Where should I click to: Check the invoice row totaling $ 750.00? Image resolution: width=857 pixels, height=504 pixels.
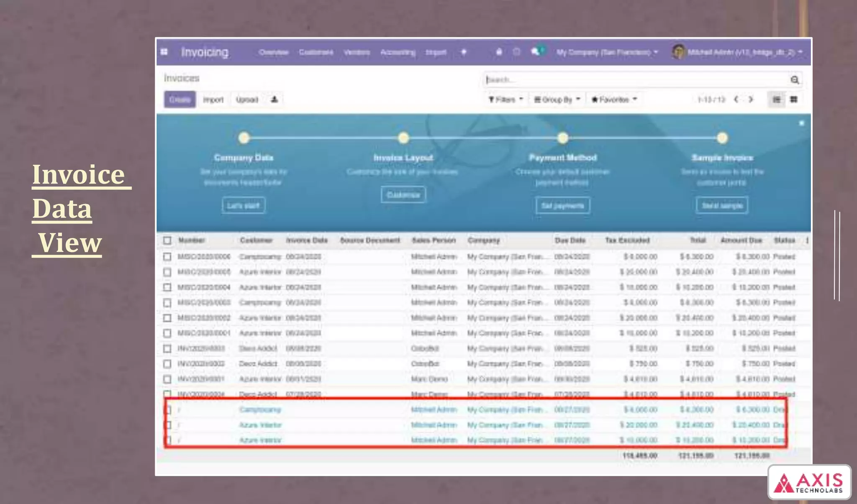pyautogui.click(x=167, y=364)
